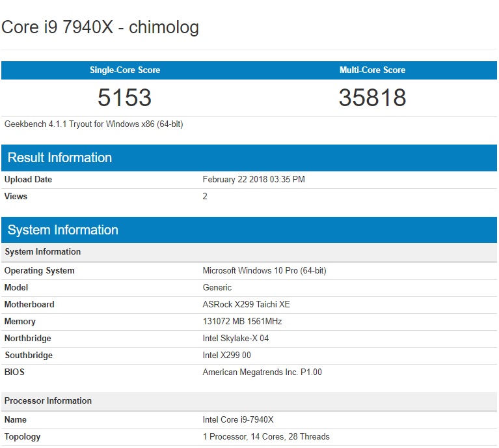Click the Result Information section header
The image size is (499, 448).
click(249, 158)
